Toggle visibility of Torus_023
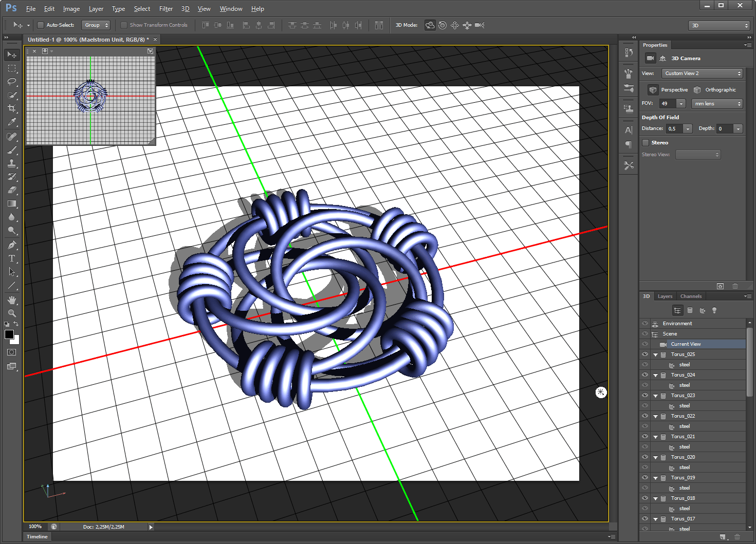The height and width of the screenshot is (544, 756). point(645,396)
